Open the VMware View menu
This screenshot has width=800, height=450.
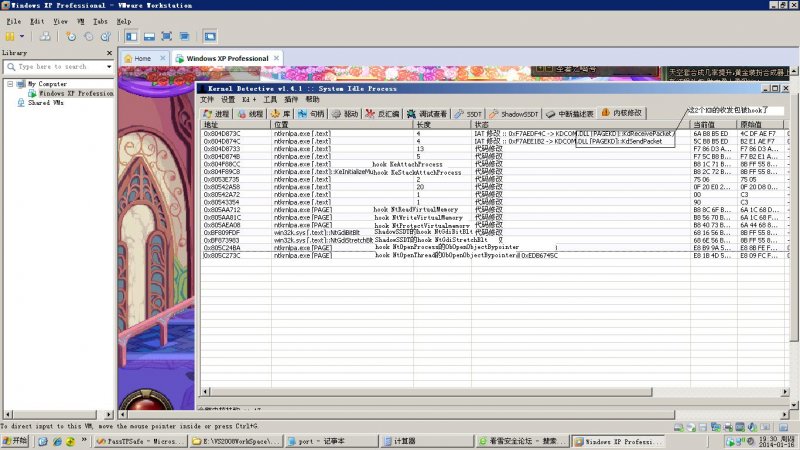[60, 21]
